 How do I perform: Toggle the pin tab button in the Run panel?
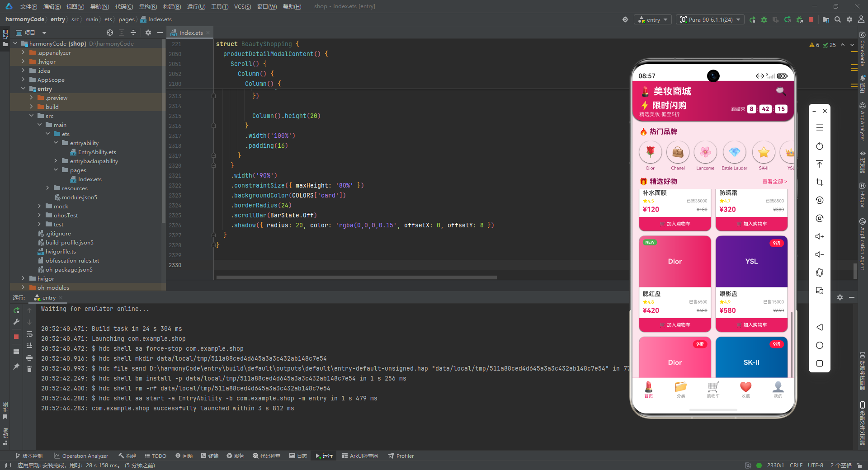[x=16, y=367]
